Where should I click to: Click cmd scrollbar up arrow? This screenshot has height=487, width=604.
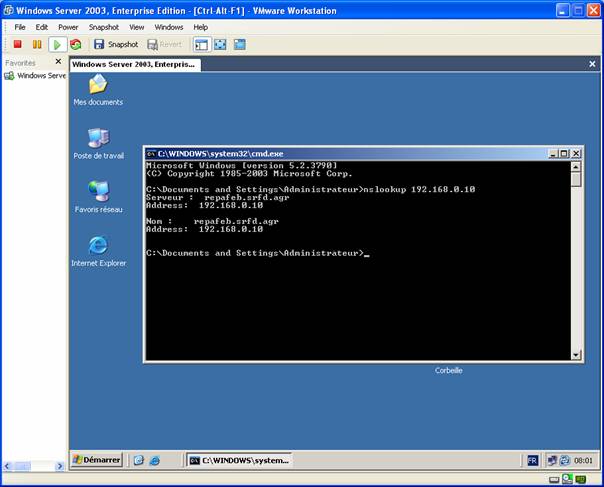pos(576,167)
